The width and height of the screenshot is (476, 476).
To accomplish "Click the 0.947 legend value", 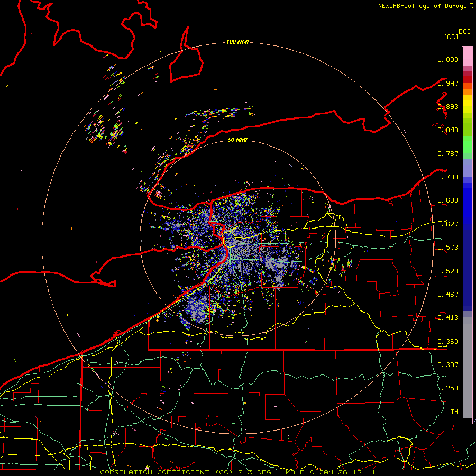I will click(x=448, y=83).
